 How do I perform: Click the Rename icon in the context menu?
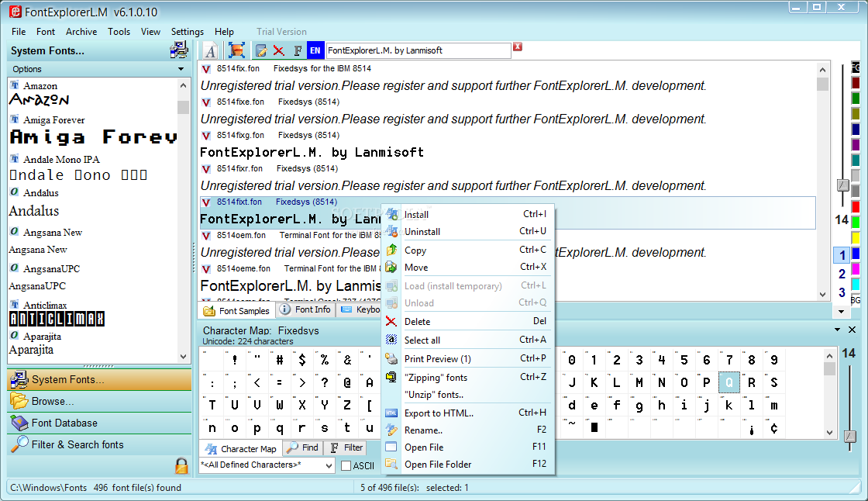click(x=391, y=430)
